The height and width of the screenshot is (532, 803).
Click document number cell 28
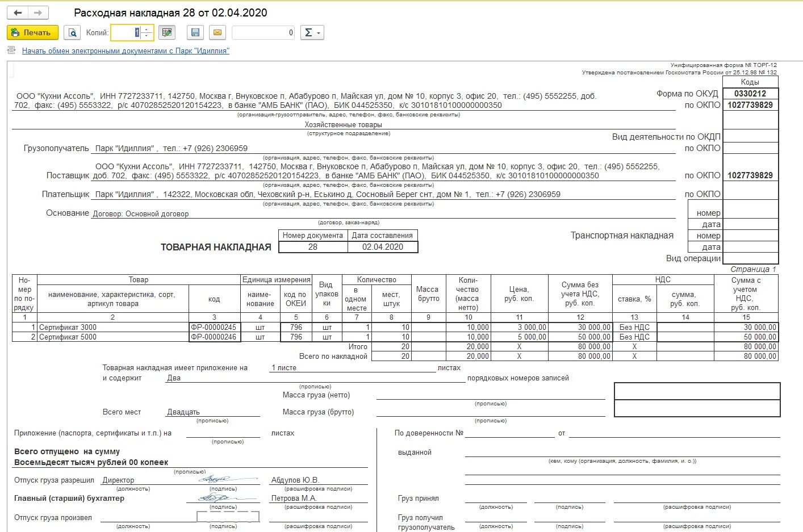pos(313,247)
